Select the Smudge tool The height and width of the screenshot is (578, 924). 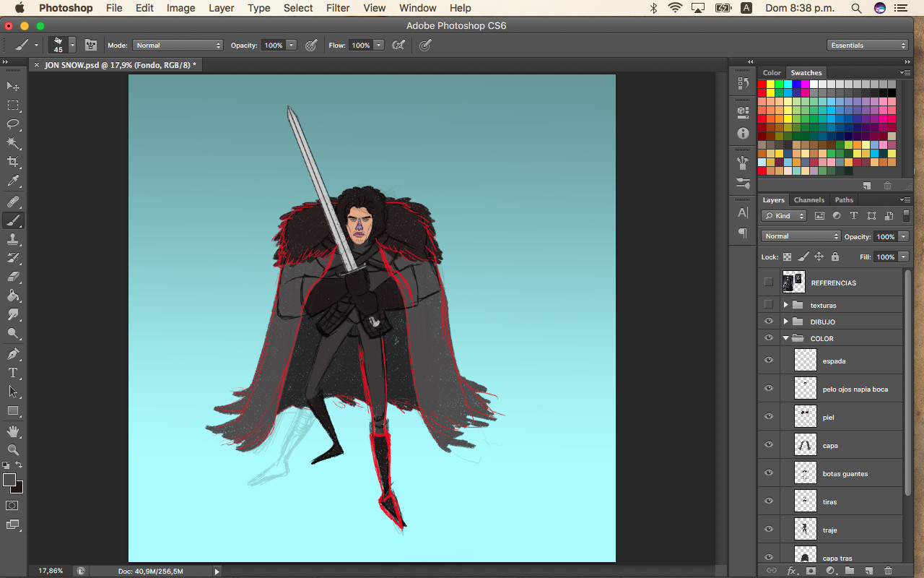pos(13,314)
